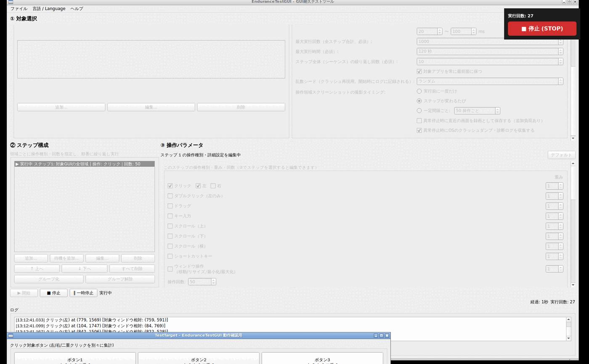
Task: Open the ヘルプ menu
Action: tap(77, 8)
